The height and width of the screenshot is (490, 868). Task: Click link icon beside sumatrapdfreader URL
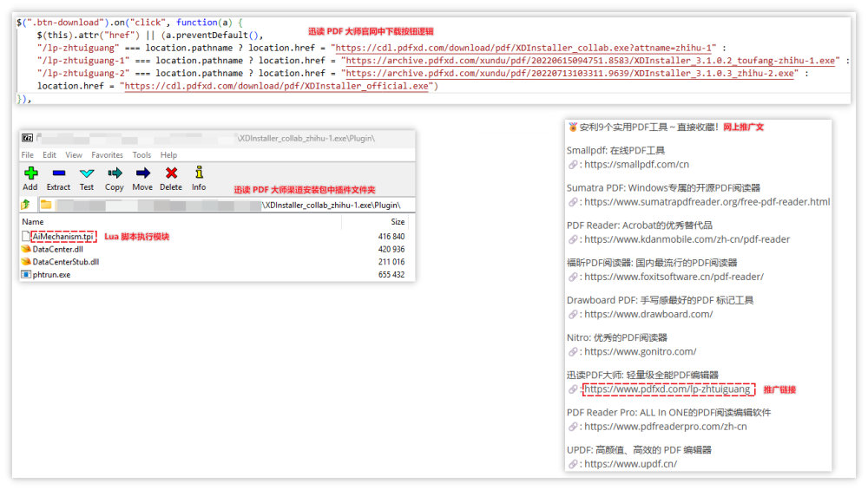click(x=573, y=202)
